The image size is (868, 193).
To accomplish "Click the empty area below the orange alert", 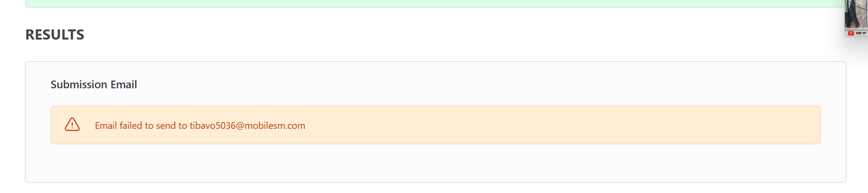I will [435, 163].
